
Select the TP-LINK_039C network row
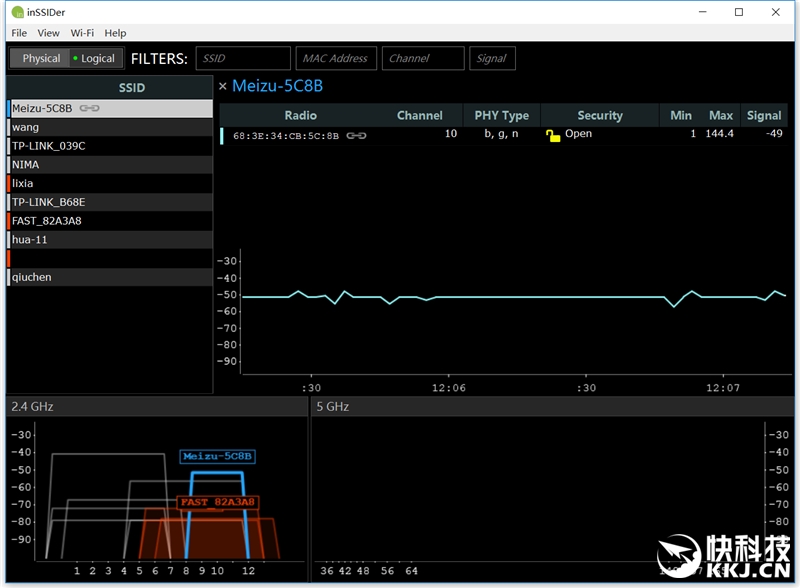tap(110, 146)
